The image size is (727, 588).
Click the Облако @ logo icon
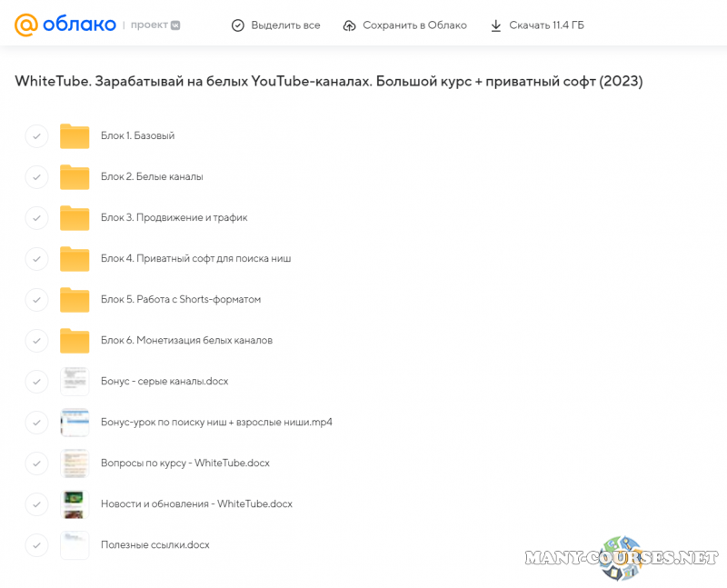click(25, 25)
